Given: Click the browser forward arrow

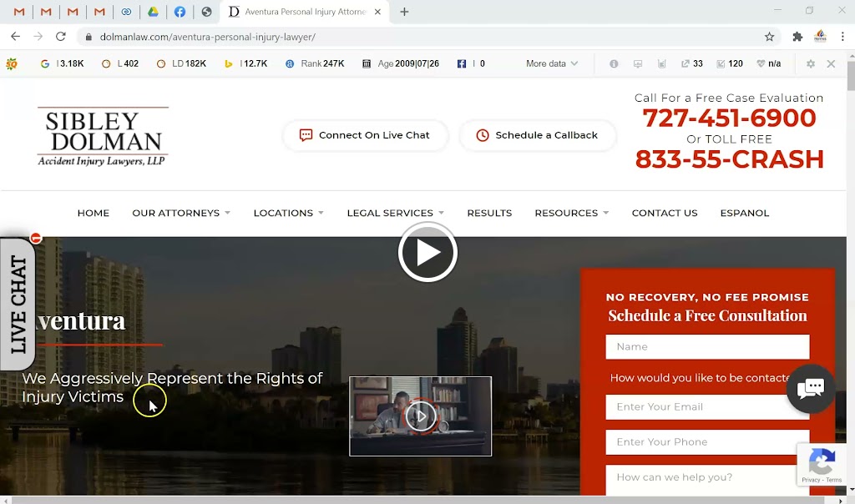Looking at the screenshot, I should click(38, 37).
